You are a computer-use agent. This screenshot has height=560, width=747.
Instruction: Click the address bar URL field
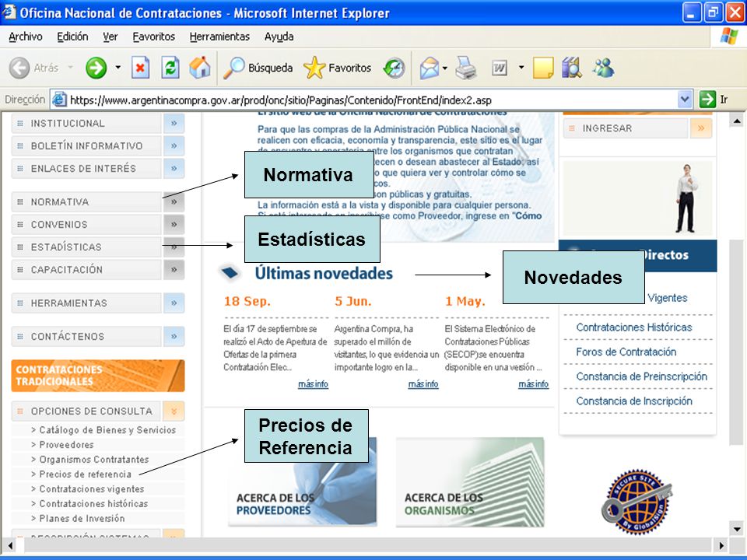372,100
